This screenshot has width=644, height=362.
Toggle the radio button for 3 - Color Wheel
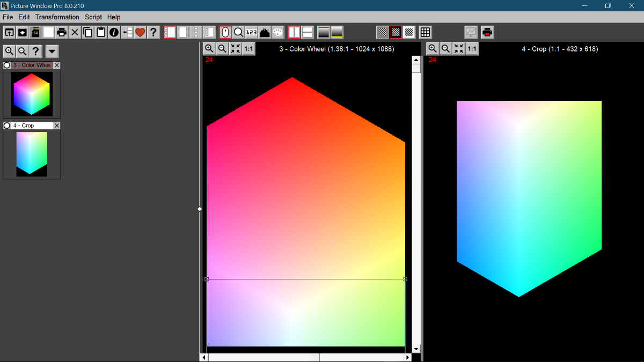7,65
